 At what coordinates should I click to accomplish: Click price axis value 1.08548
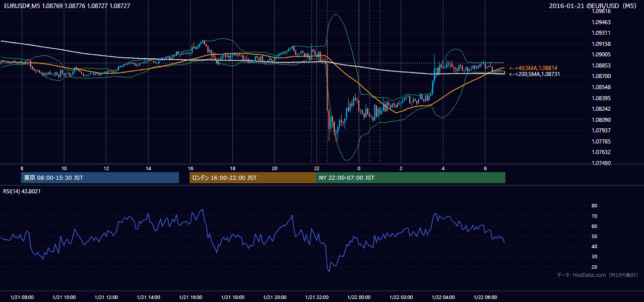(x=601, y=87)
